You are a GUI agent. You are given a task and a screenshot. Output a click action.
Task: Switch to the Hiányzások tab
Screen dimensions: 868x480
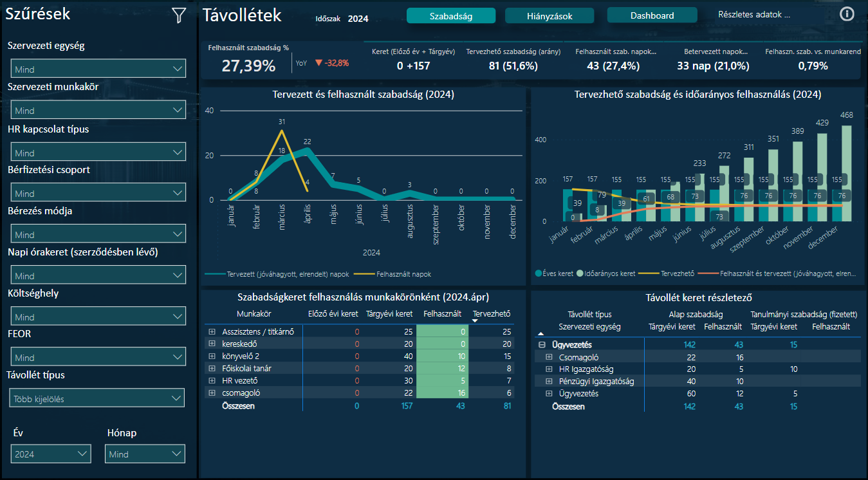coord(548,16)
